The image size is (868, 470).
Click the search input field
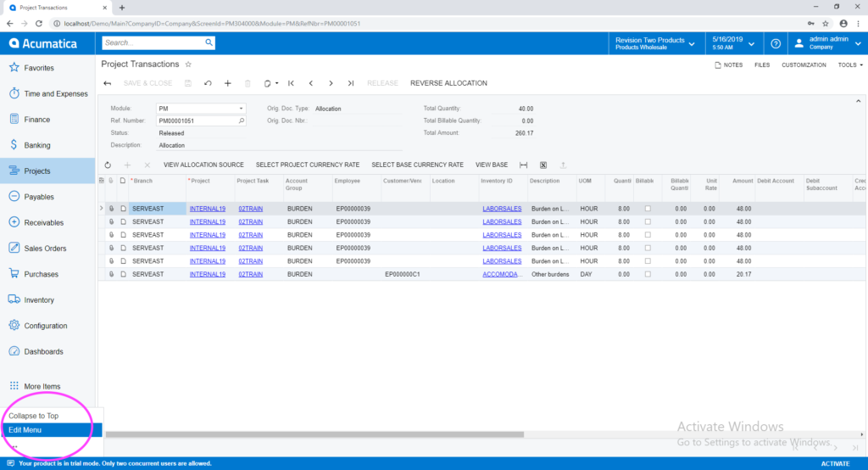click(153, 42)
